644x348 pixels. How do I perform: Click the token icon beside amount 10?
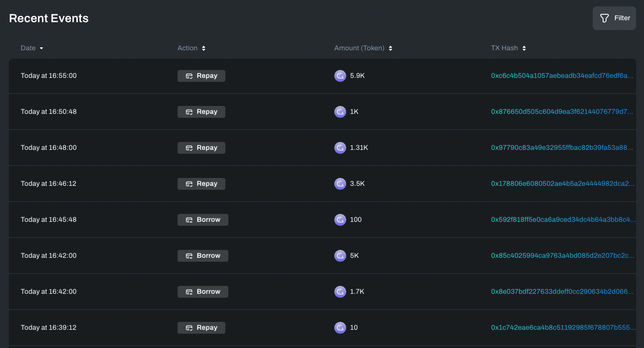(340, 328)
